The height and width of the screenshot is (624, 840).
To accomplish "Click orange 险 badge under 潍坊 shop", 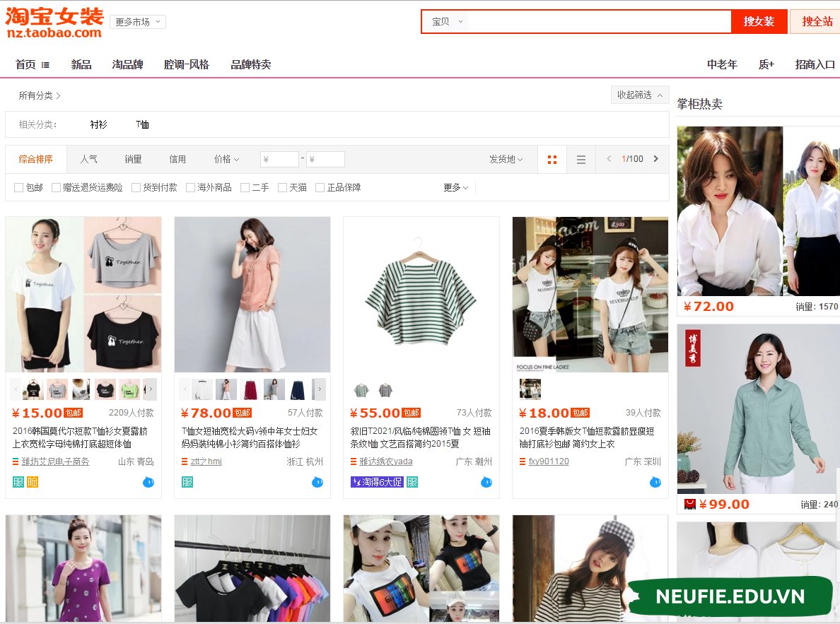I will (33, 482).
